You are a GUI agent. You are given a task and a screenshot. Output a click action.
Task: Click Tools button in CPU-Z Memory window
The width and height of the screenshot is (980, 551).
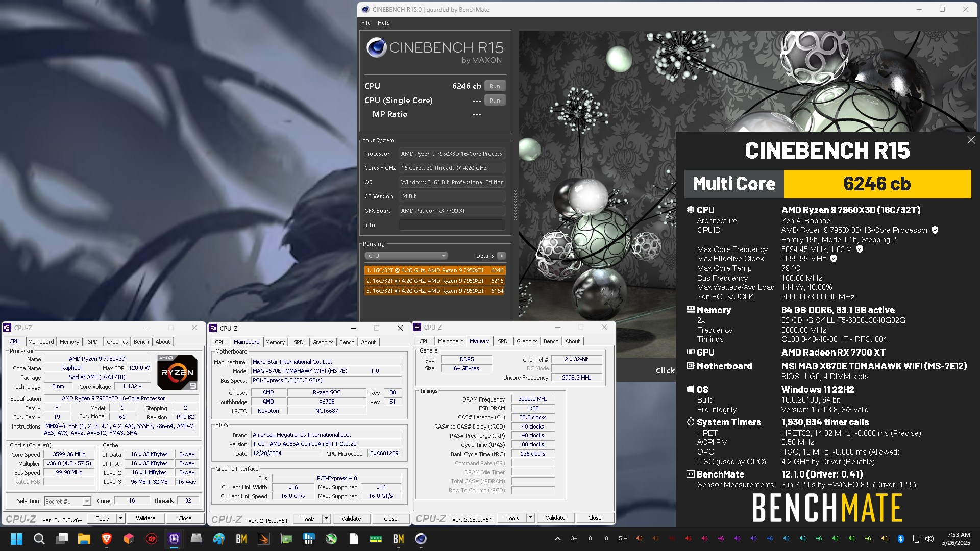[512, 518]
